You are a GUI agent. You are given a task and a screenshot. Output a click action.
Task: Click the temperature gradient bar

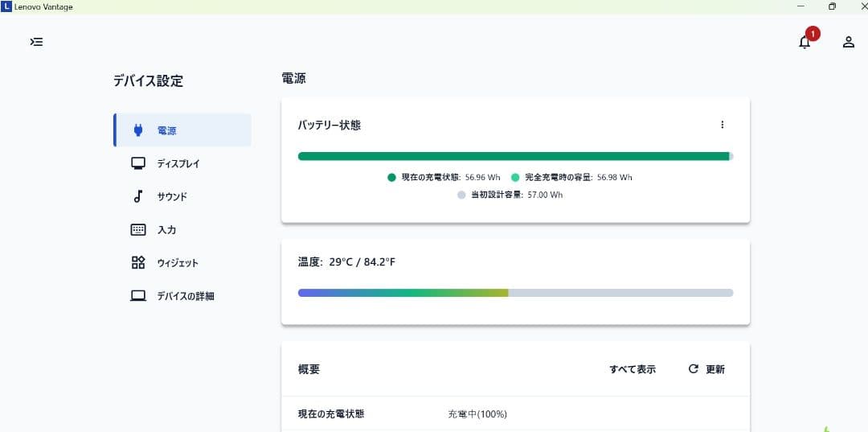pos(514,293)
